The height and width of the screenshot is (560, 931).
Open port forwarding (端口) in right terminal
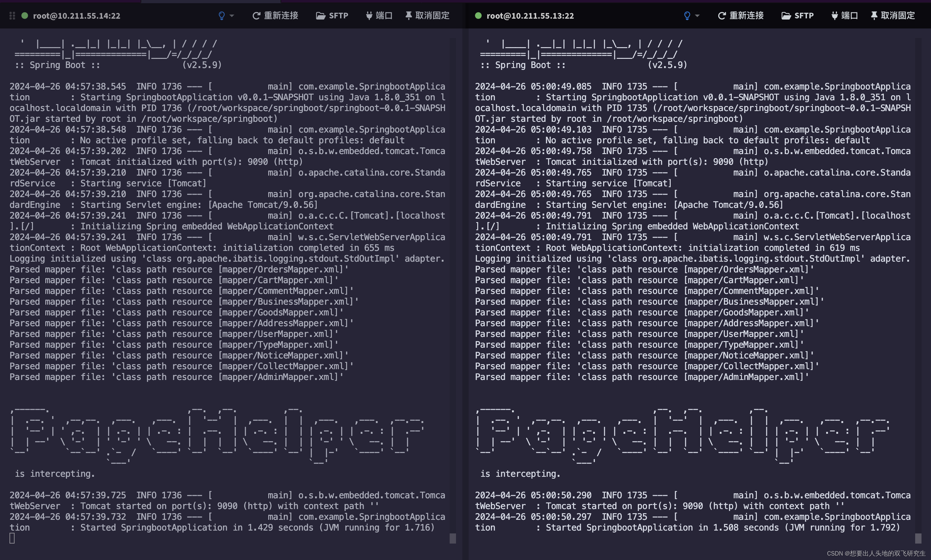coord(845,16)
